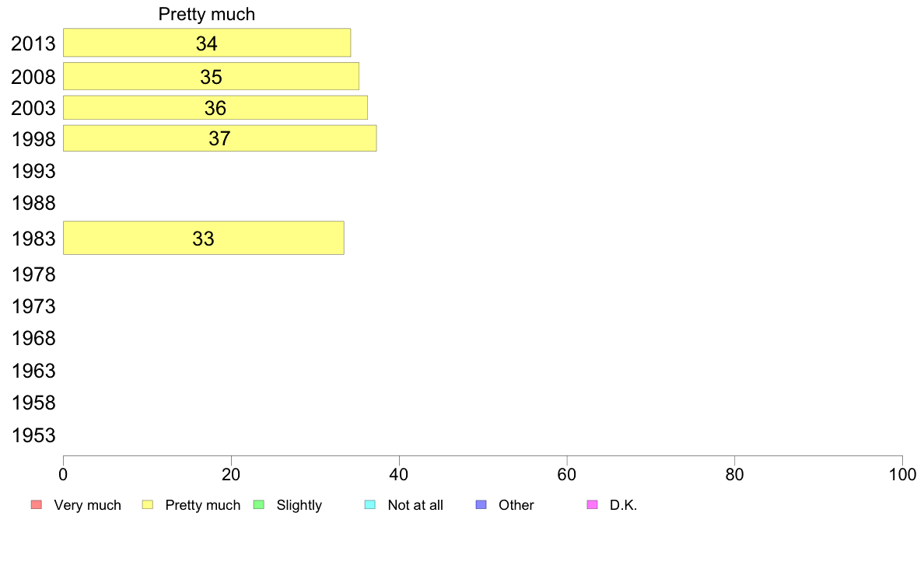Click the yellow Pretty much legend swatch

coord(147,505)
